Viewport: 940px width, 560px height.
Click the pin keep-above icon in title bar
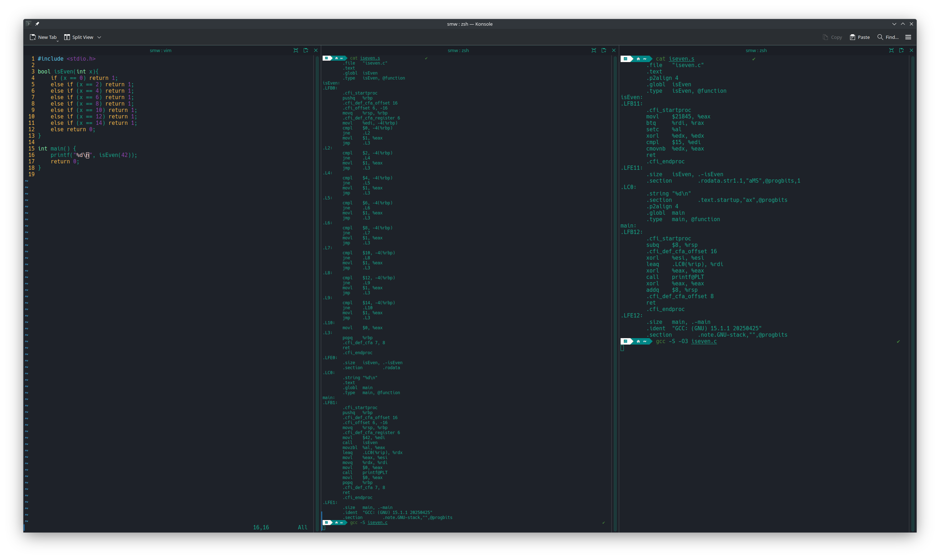pyautogui.click(x=37, y=24)
